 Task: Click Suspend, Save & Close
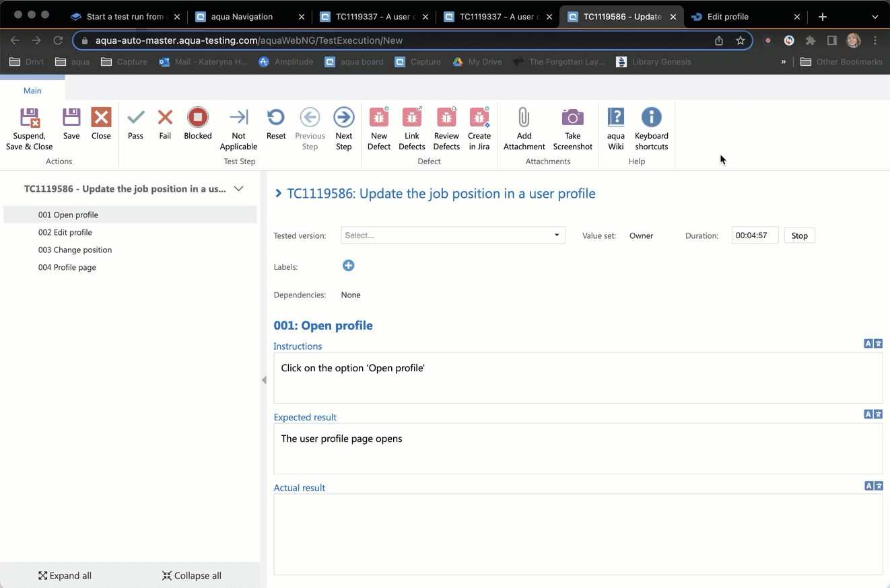coord(30,118)
